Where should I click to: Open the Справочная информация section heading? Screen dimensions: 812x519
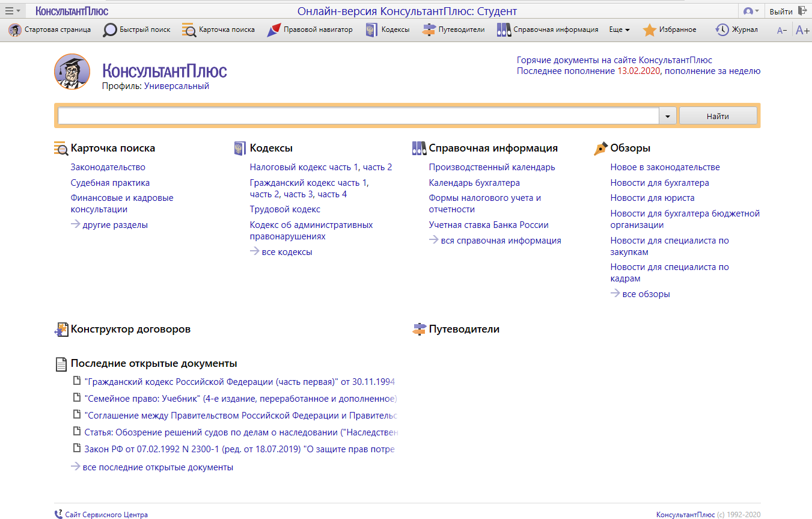[493, 149]
